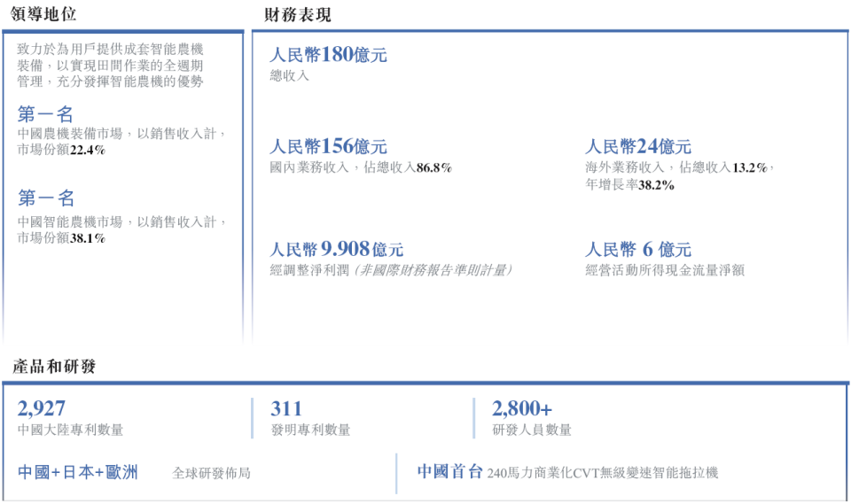Image resolution: width=851 pixels, height=504 pixels.
Task: Select the 人民幣180億元 total revenue figure
Action: tap(328, 54)
